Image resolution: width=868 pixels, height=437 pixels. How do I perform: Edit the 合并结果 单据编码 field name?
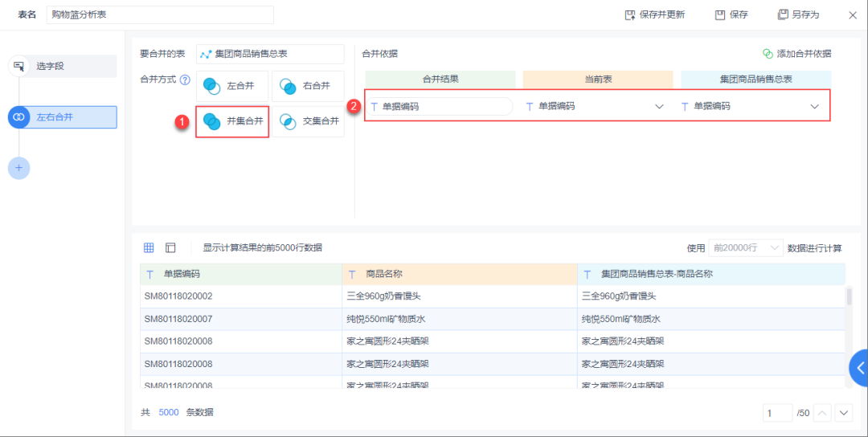click(x=440, y=106)
